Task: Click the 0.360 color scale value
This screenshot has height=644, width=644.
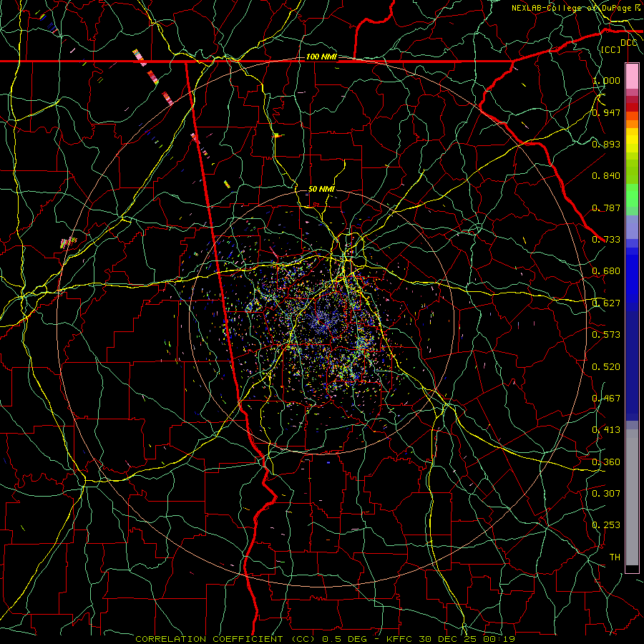Action: pos(606,462)
